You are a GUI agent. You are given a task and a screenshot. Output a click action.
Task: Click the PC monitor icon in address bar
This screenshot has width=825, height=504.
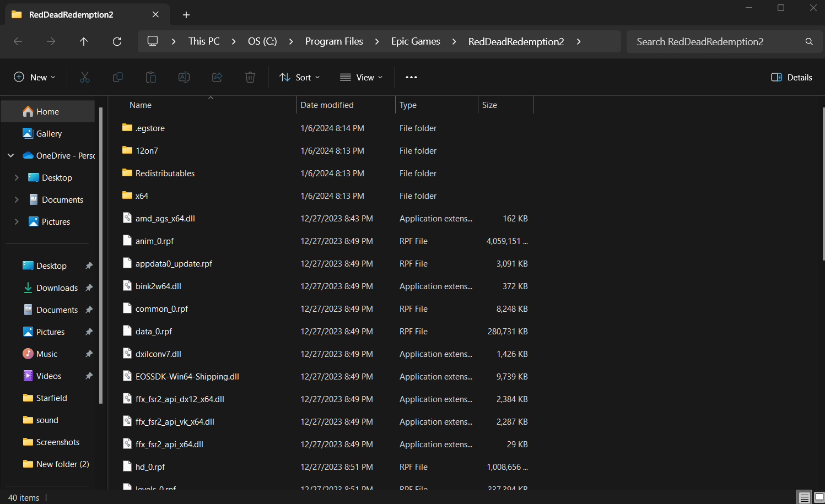click(x=153, y=41)
